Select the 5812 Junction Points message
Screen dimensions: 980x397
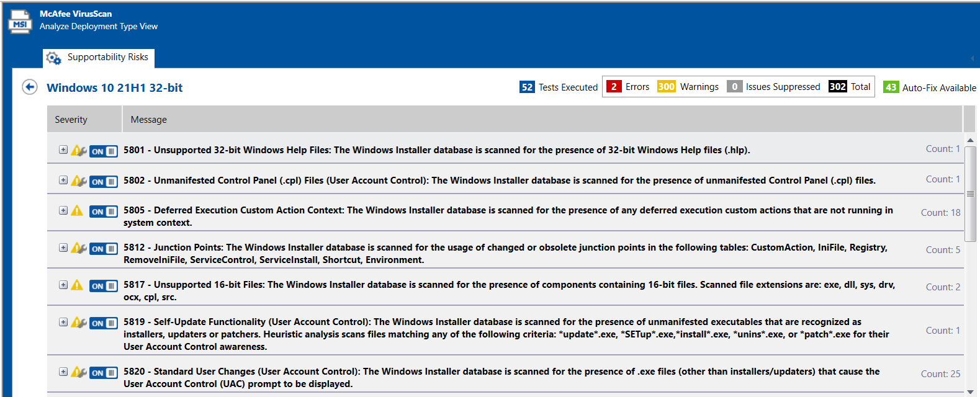[x=506, y=254]
